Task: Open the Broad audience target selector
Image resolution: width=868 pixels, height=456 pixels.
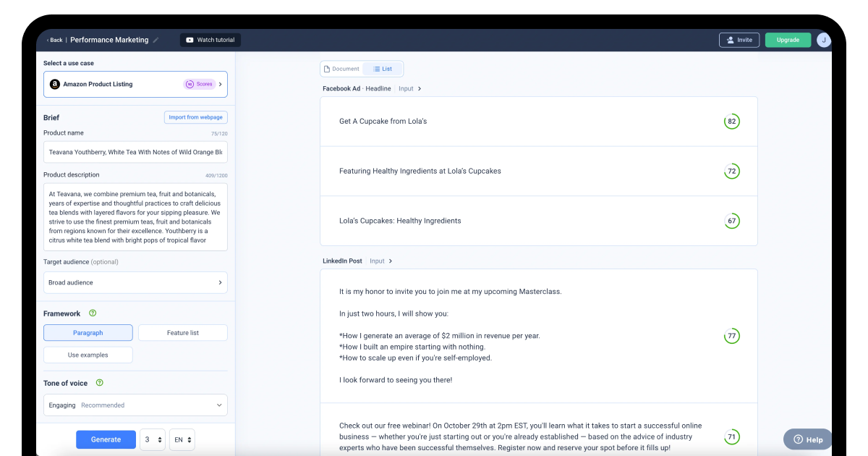Action: (135, 282)
